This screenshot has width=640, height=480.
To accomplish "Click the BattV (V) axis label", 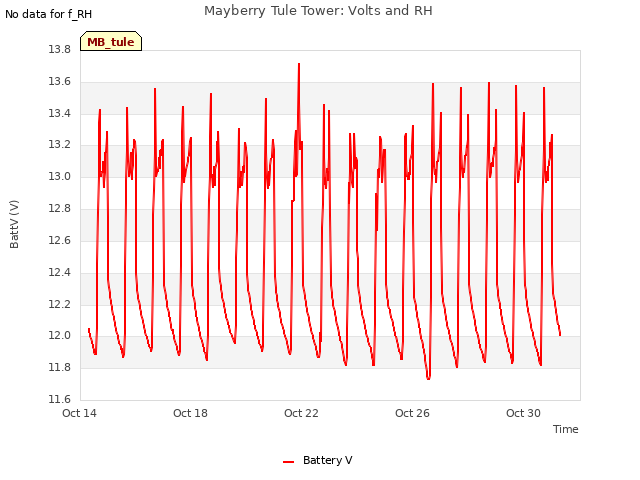I will [x=14, y=224].
